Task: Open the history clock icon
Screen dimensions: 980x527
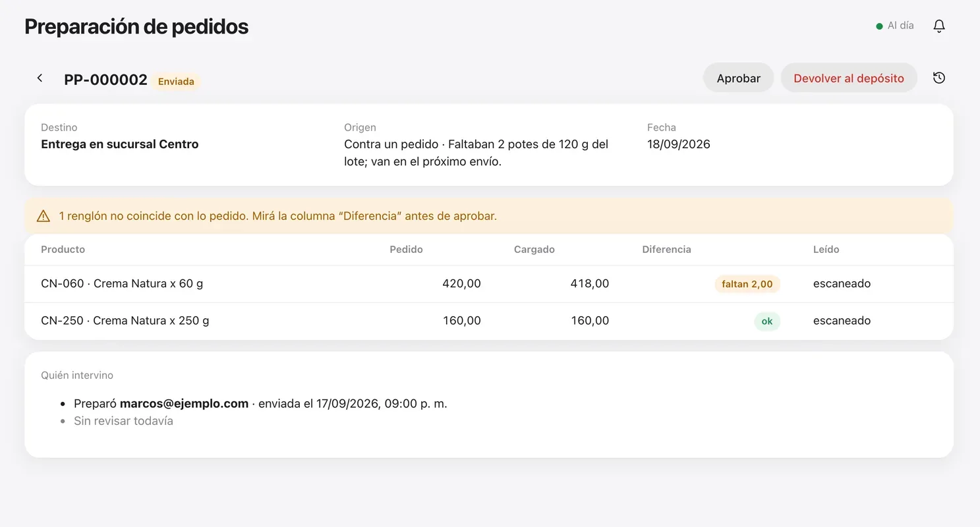Action: tap(939, 78)
